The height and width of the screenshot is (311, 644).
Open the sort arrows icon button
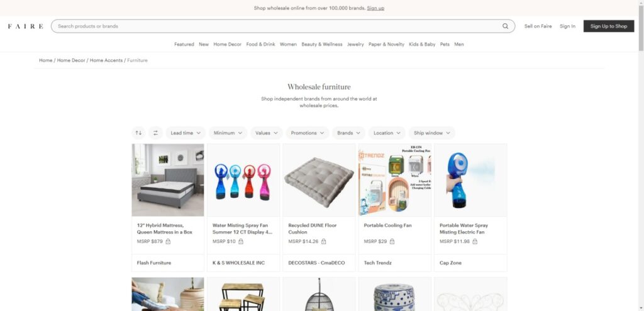tap(138, 133)
